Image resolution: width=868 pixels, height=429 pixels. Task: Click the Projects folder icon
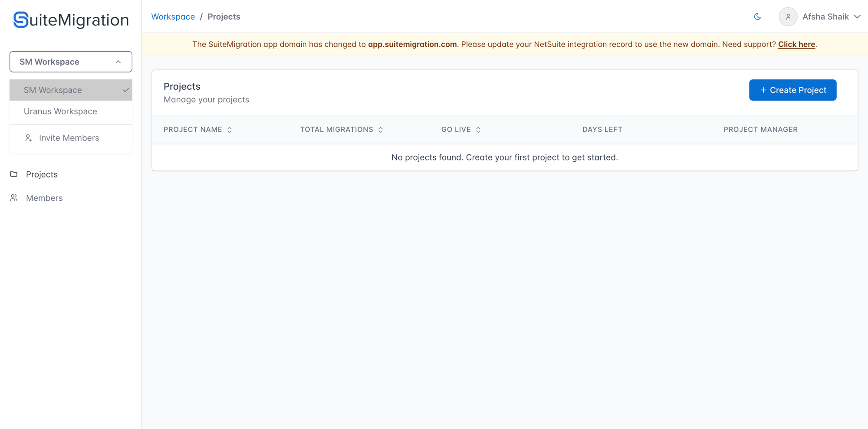(x=14, y=174)
